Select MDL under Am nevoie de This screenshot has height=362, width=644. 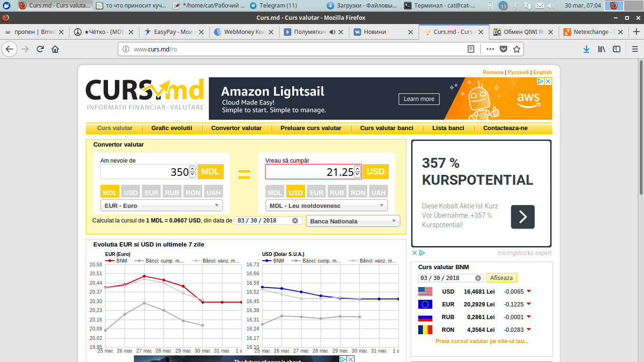[x=110, y=192]
